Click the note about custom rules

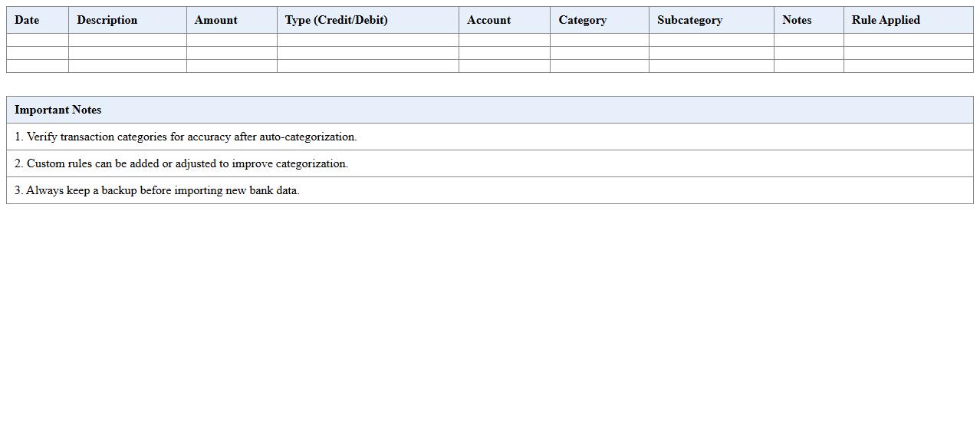point(490,163)
